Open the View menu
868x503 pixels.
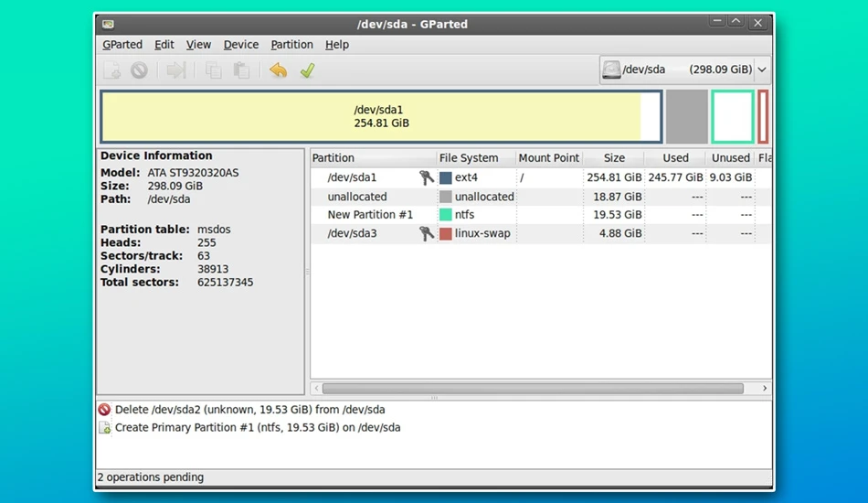tap(198, 44)
